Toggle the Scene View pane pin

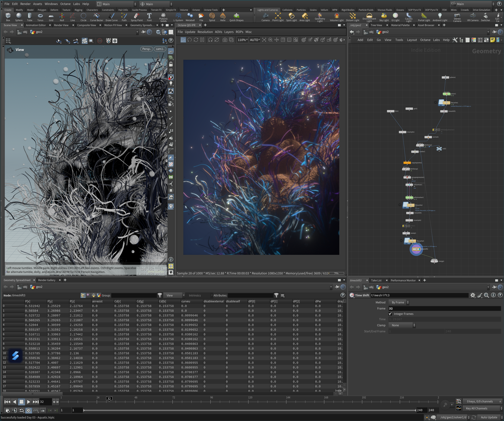click(143, 32)
